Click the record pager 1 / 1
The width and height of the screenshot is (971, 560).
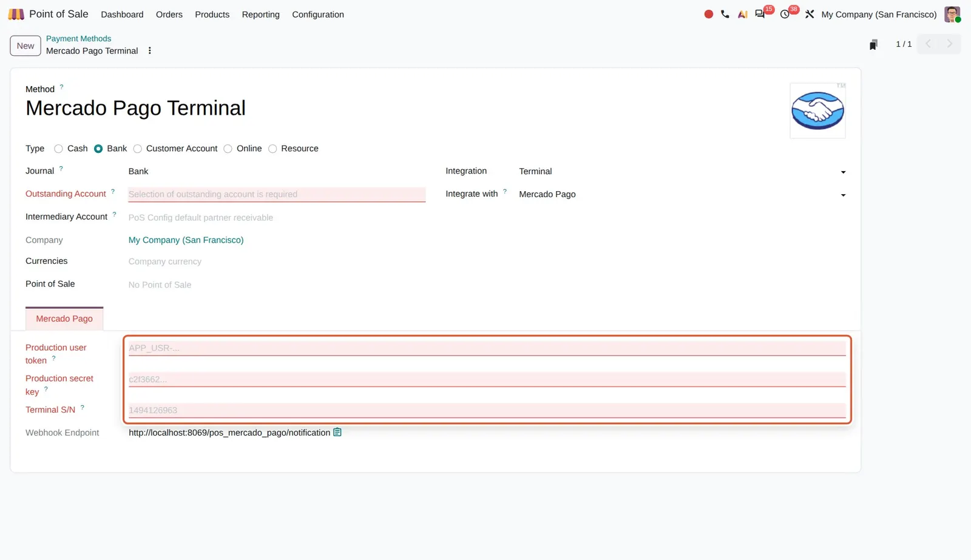point(904,44)
